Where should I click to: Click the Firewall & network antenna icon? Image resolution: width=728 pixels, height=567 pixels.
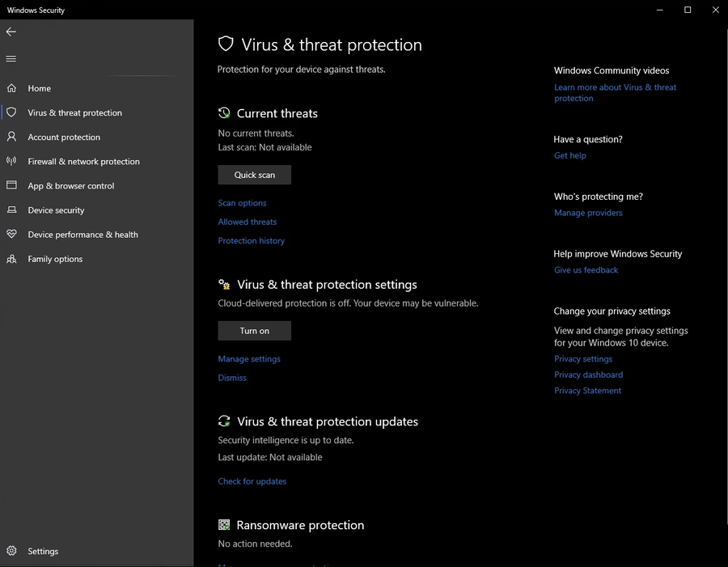[x=11, y=161]
